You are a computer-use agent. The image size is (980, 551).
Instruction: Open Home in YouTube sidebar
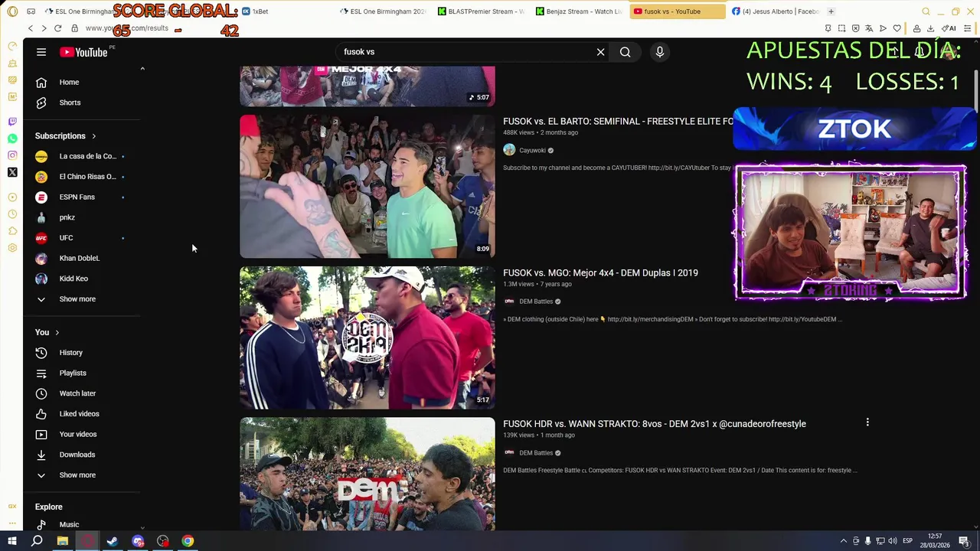tap(69, 82)
